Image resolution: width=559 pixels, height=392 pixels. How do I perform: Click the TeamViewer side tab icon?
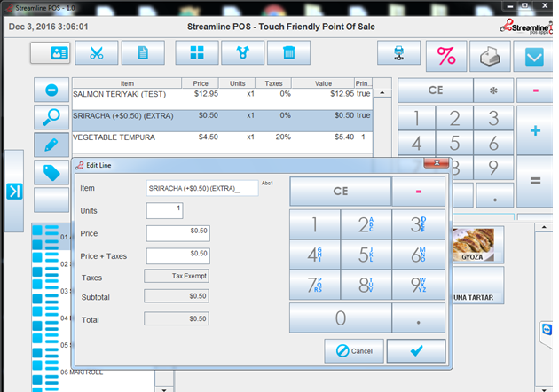pos(547,330)
